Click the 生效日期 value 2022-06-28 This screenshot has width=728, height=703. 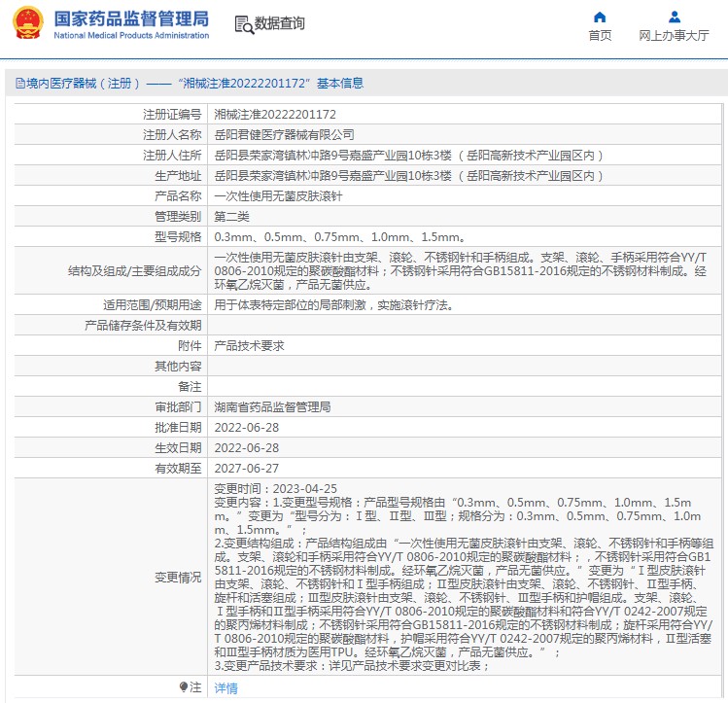tap(247, 448)
